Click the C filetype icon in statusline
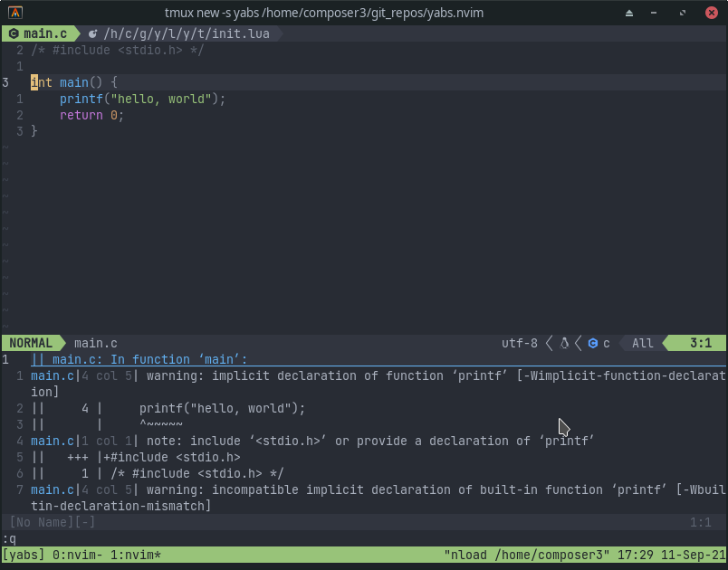Image resolution: width=728 pixels, height=570 pixels. pyautogui.click(x=592, y=343)
